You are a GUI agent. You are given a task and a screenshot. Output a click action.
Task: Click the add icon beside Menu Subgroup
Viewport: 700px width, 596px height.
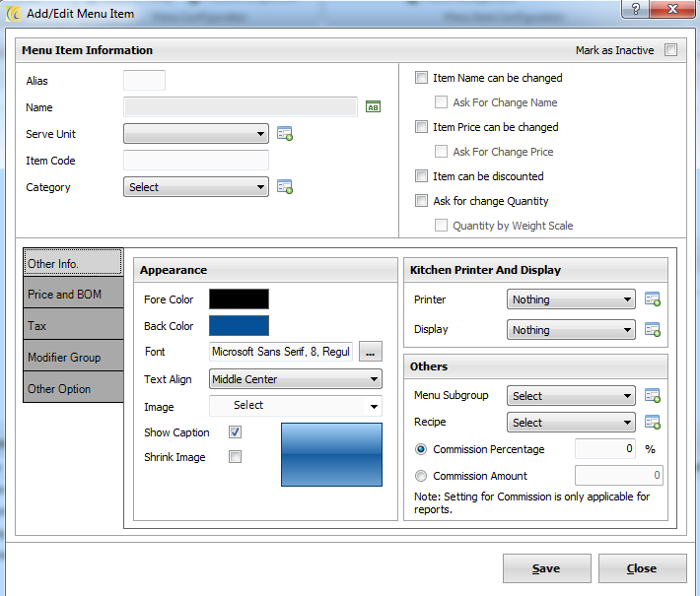pos(652,396)
